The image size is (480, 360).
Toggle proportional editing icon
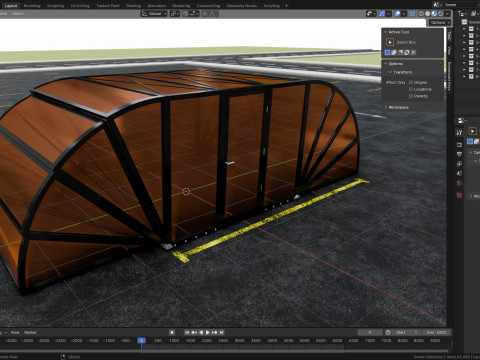point(205,14)
